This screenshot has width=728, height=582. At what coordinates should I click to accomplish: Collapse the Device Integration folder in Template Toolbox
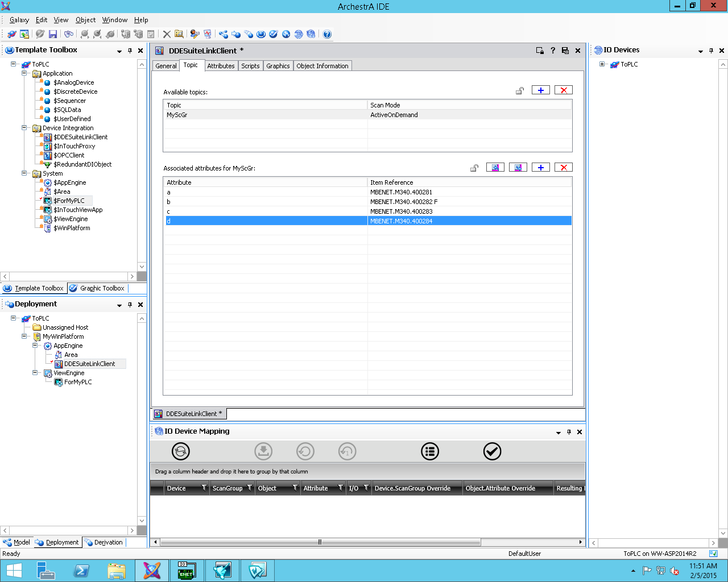tap(24, 128)
